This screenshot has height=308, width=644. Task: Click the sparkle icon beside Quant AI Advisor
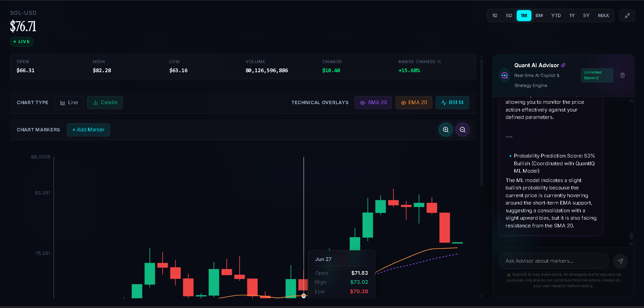pyautogui.click(x=563, y=65)
